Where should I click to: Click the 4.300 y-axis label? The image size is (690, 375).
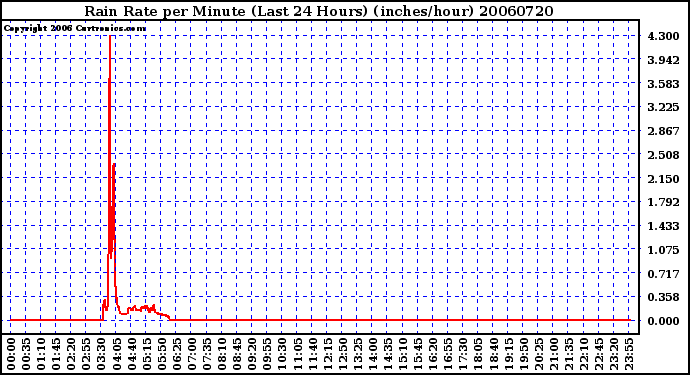[663, 36]
